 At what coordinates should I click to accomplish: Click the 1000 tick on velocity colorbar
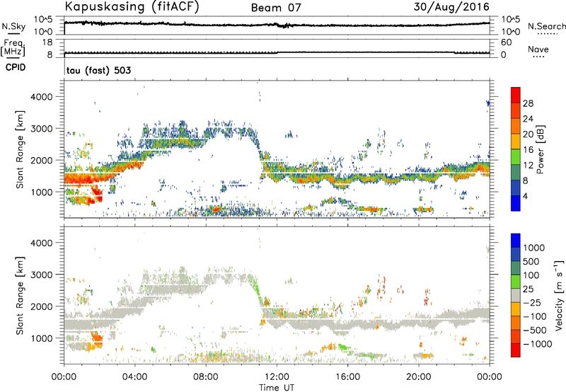click(x=533, y=248)
